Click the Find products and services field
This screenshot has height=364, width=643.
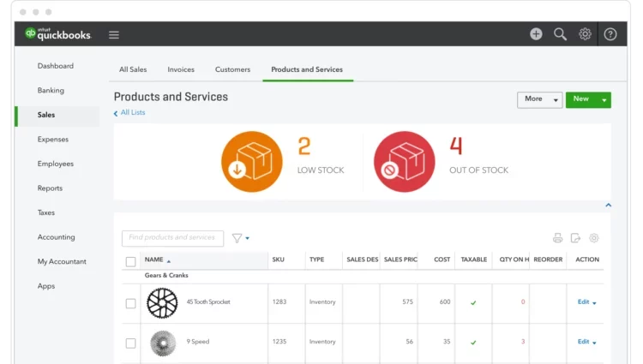(x=172, y=238)
